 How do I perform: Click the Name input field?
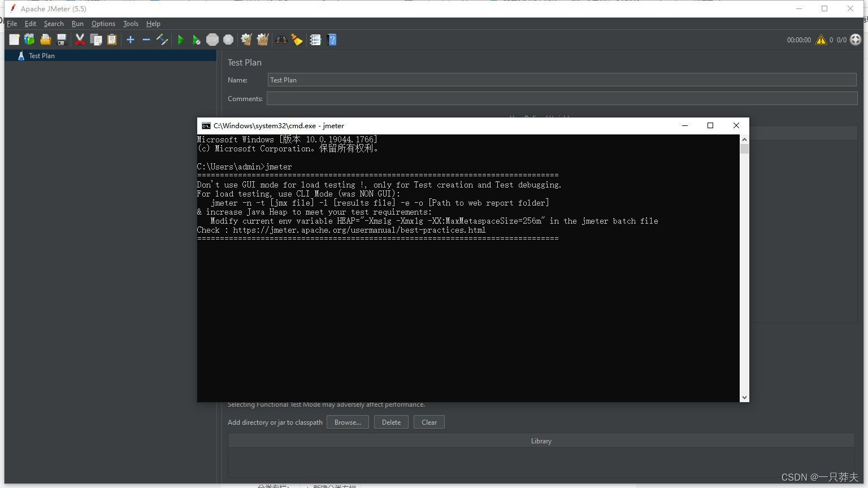[x=562, y=80]
